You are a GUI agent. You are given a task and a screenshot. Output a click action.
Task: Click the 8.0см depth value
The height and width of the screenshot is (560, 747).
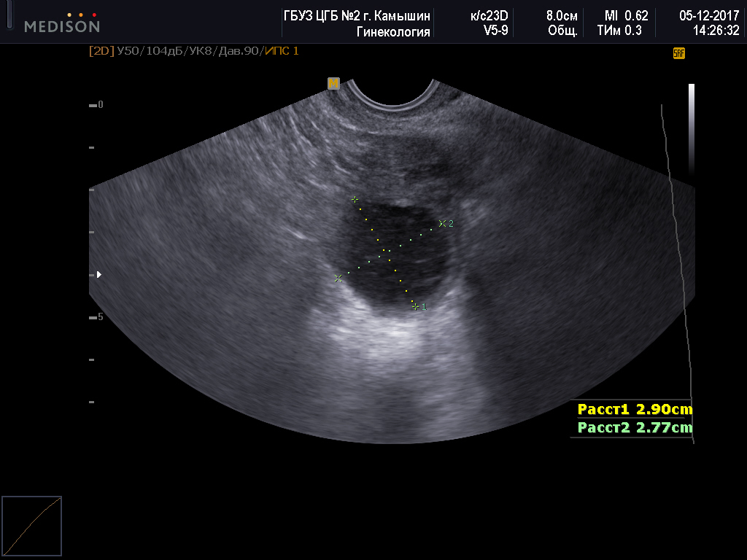562,16
